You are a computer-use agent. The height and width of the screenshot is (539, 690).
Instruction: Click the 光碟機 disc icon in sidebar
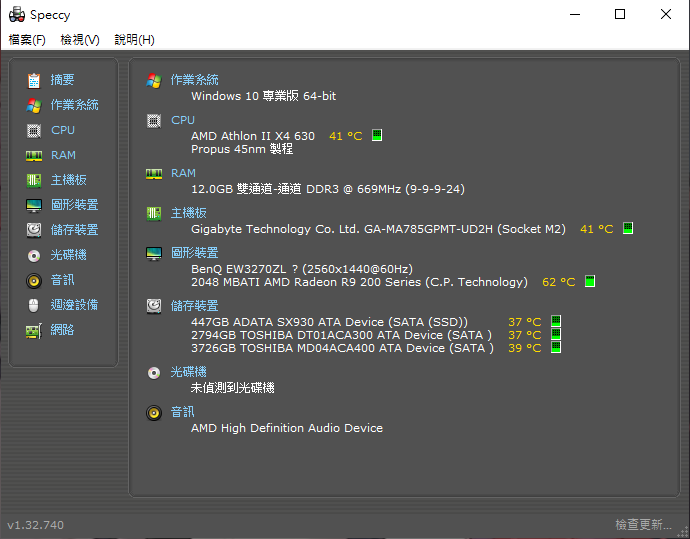tap(34, 256)
